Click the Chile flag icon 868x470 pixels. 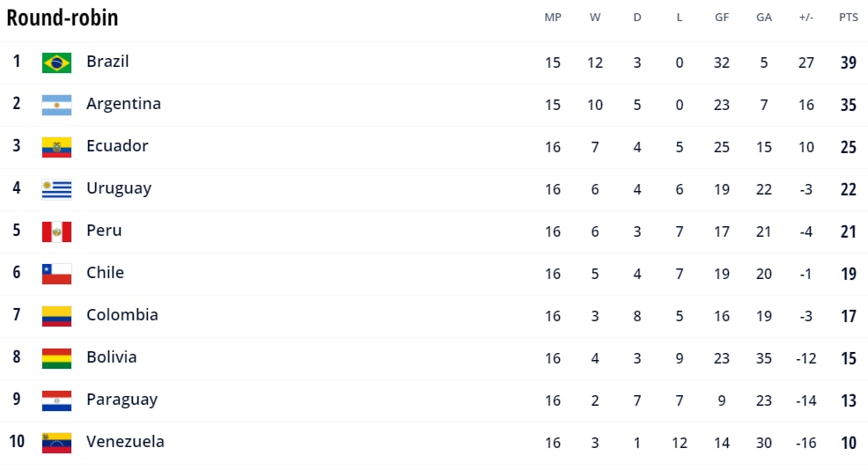[56, 274]
